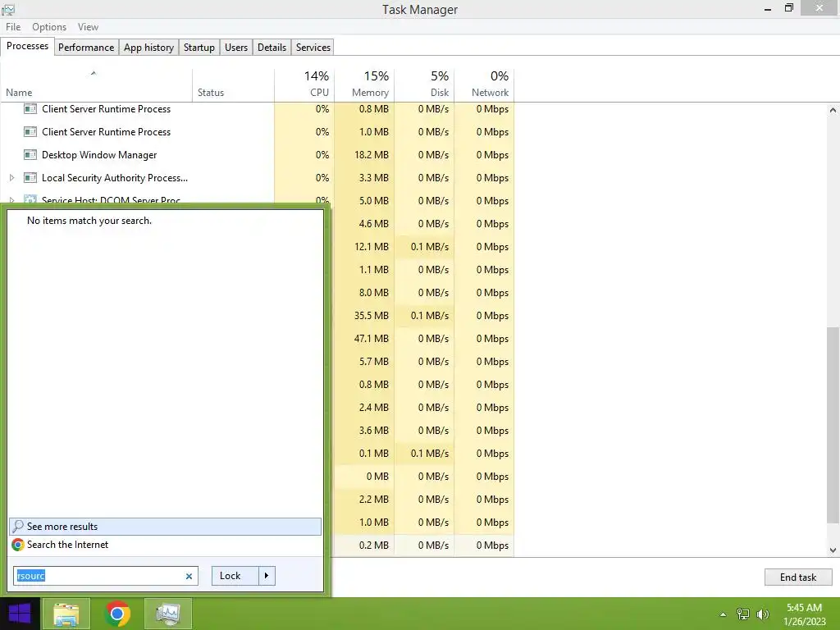The width and height of the screenshot is (840, 630).
Task: Switch to the Users tab
Action: click(236, 47)
